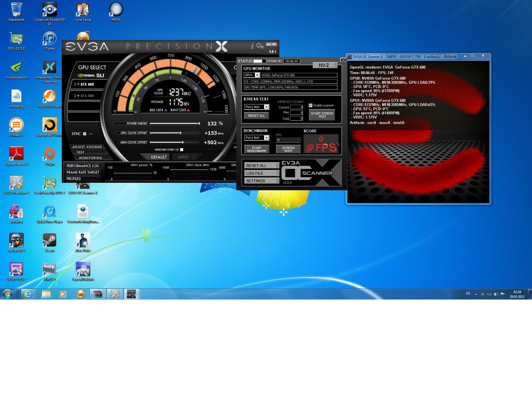
Task: Switch to Precision X taskbar button
Action: 115,294
